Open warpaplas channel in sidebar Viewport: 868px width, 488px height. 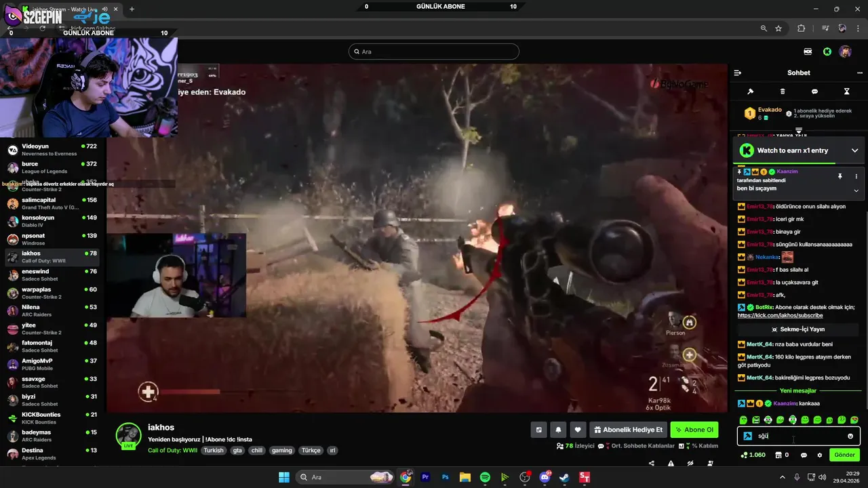coord(52,293)
